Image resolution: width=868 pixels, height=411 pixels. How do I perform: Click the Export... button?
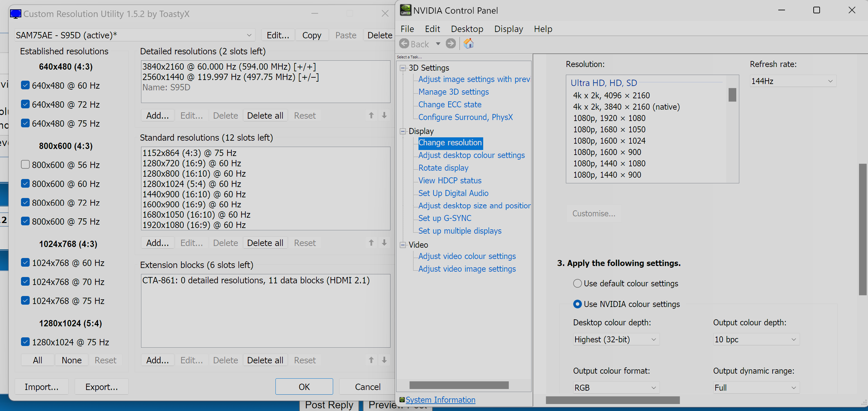tap(101, 387)
